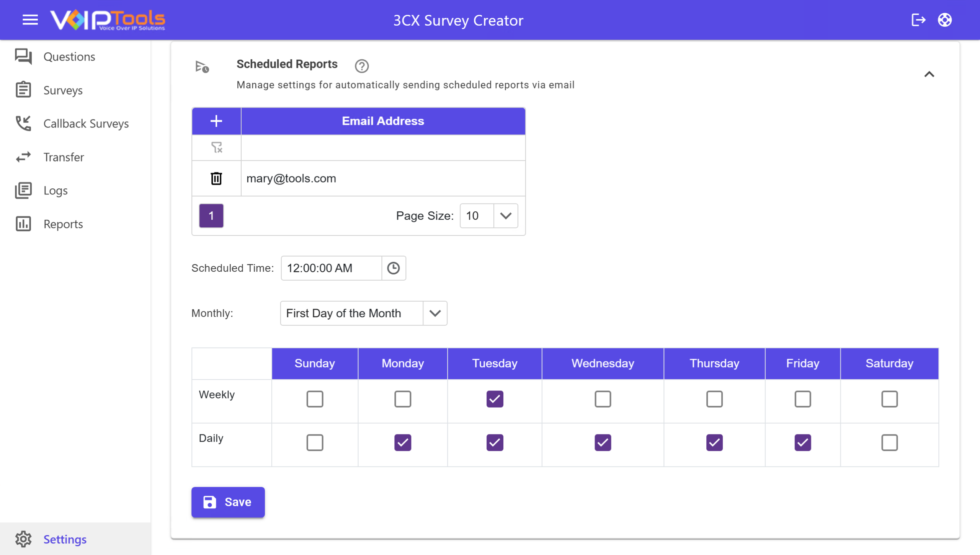The image size is (980, 555).
Task: Collapse the Scheduled Reports panel
Action: pos(929,74)
